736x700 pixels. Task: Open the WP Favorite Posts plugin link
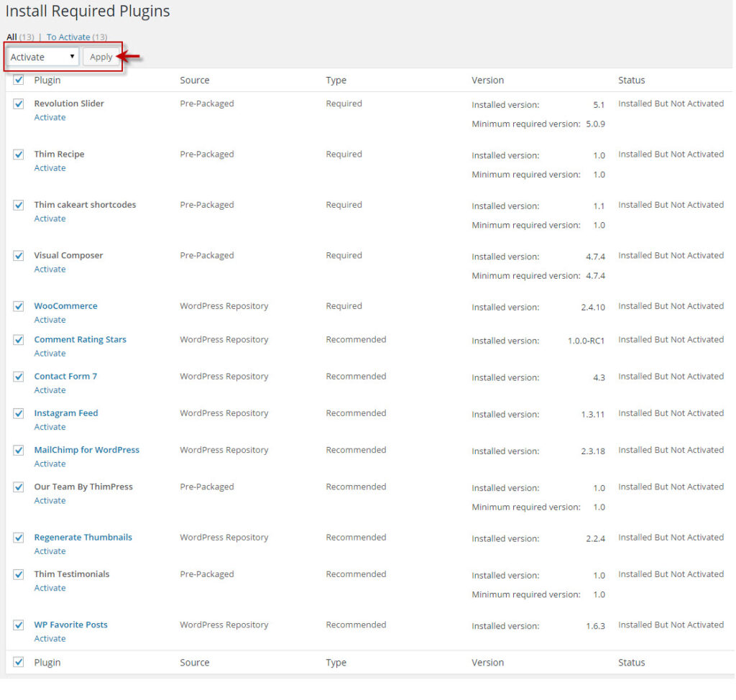click(71, 625)
